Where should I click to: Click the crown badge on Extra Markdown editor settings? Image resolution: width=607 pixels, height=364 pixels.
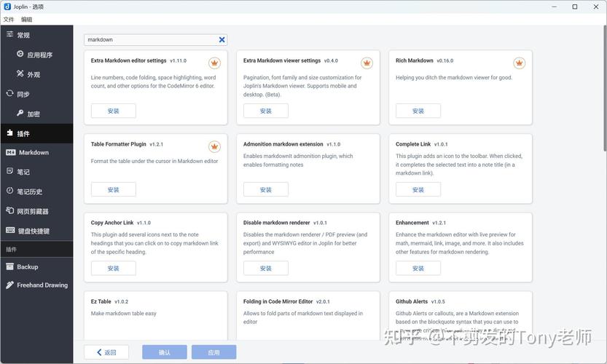[x=214, y=63]
